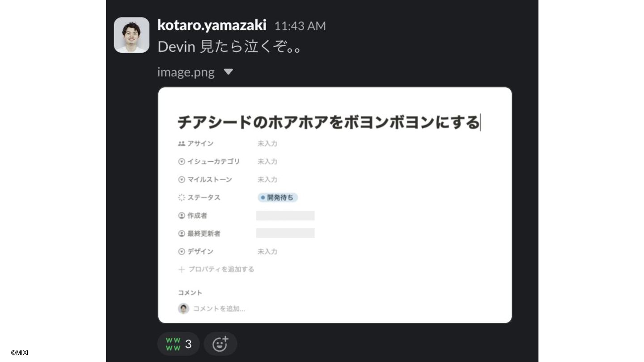The image size is (644, 362).
Task: Click プロパティを追加する button
Action: (x=216, y=269)
